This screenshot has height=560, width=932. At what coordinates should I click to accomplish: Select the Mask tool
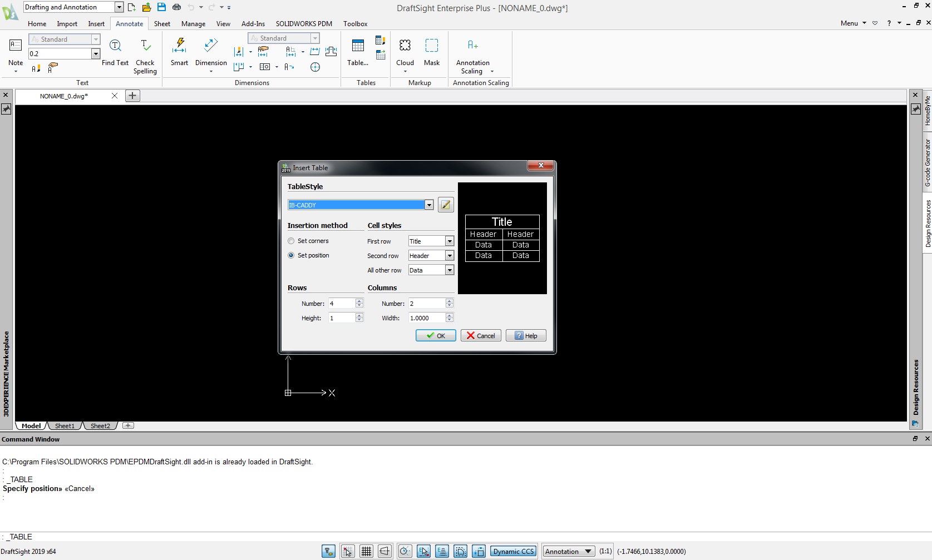[x=432, y=46]
